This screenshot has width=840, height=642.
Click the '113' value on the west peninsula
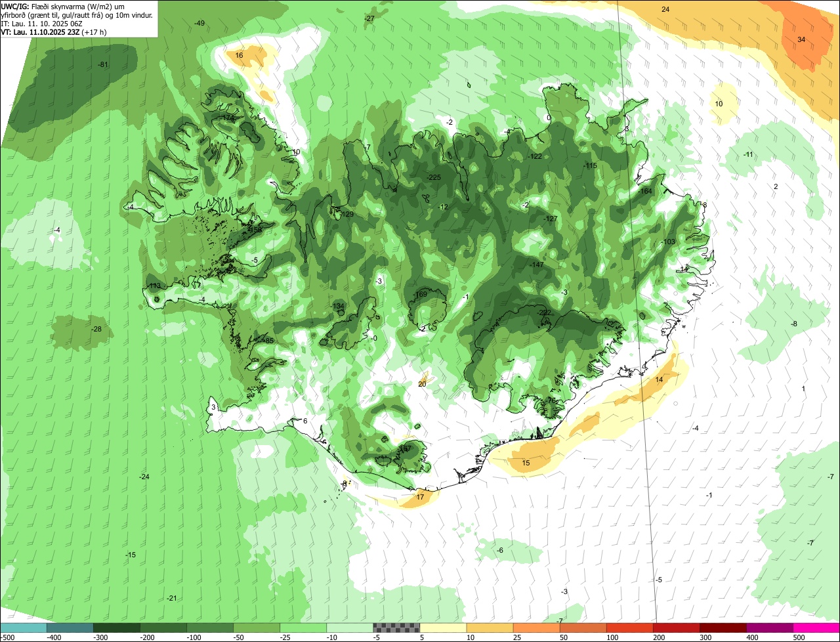[x=155, y=286]
